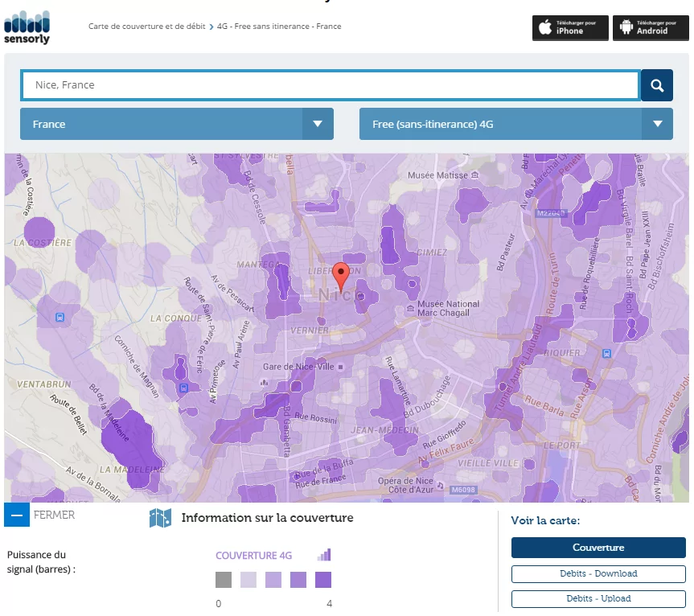Click the coverage map information icon
Image resolution: width=694 pixels, height=616 pixels.
pos(160,519)
